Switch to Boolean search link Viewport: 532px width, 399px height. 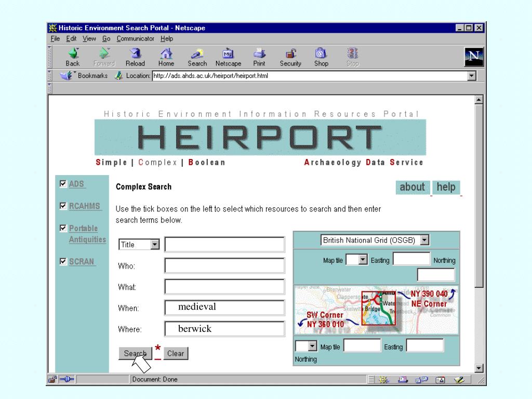coord(207,163)
